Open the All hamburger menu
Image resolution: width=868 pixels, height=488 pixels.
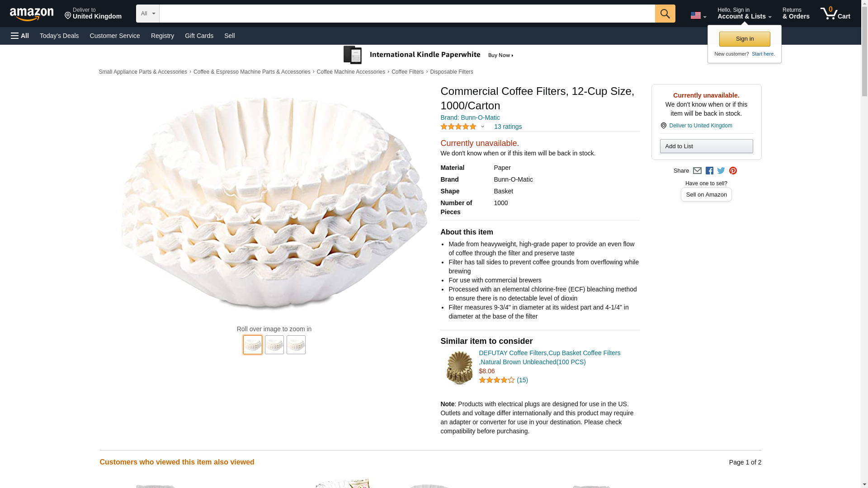click(20, 36)
